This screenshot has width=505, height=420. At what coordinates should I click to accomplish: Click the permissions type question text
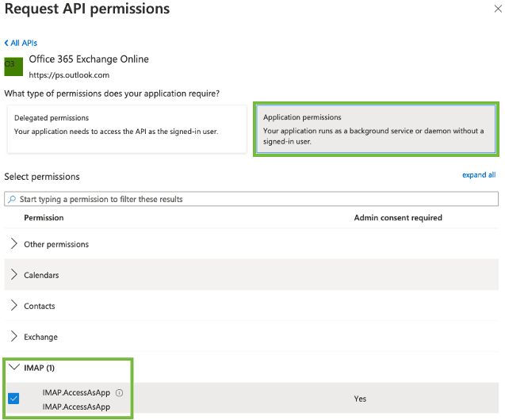point(112,94)
